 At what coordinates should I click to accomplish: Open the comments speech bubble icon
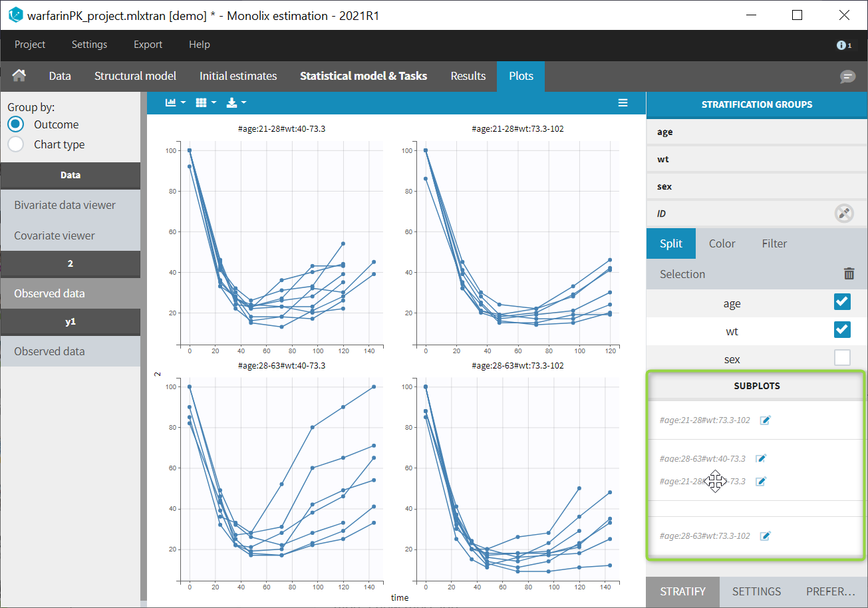pyautogui.click(x=847, y=76)
